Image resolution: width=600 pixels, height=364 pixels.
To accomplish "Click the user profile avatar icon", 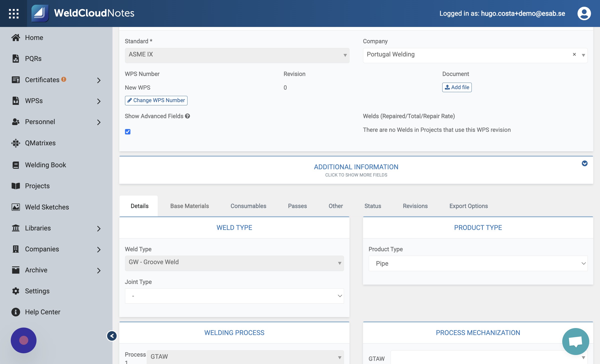I will [584, 13].
